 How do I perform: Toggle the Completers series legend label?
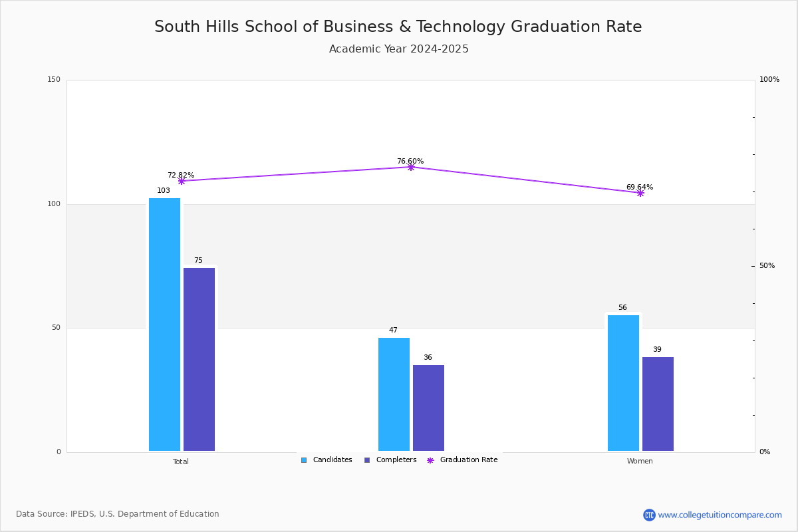[396, 460]
